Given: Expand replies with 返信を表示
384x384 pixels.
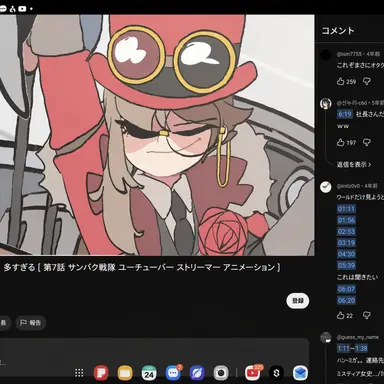Looking at the screenshot, I should pyautogui.click(x=354, y=164).
